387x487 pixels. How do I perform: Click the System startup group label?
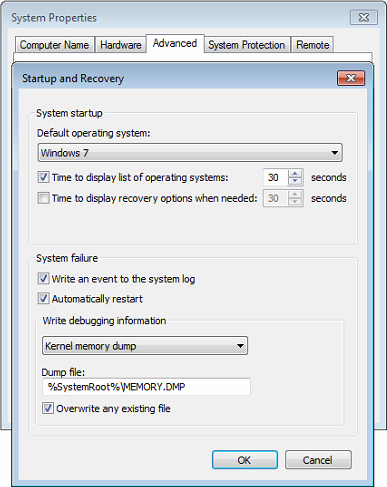click(x=69, y=113)
